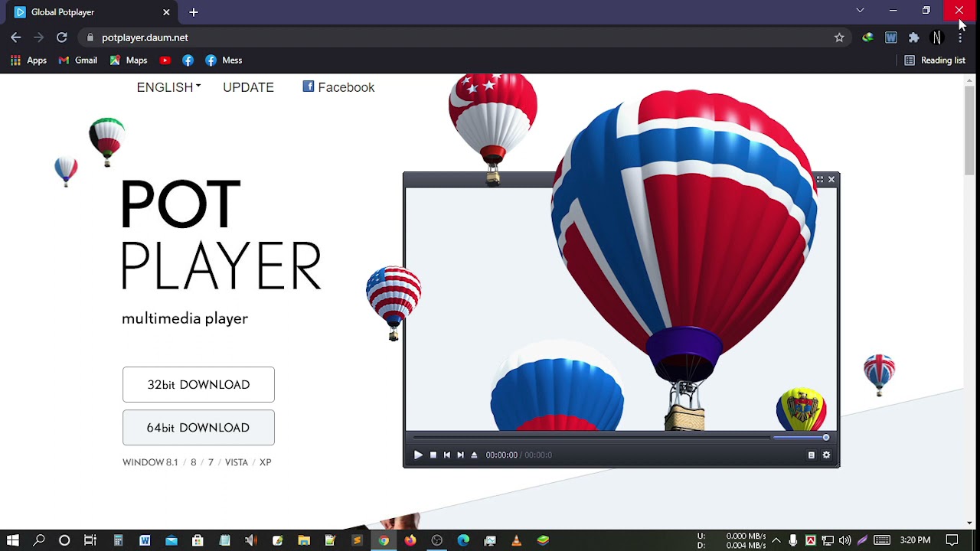Click the previous track button in player
This screenshot has width=980, height=551.
tap(447, 455)
